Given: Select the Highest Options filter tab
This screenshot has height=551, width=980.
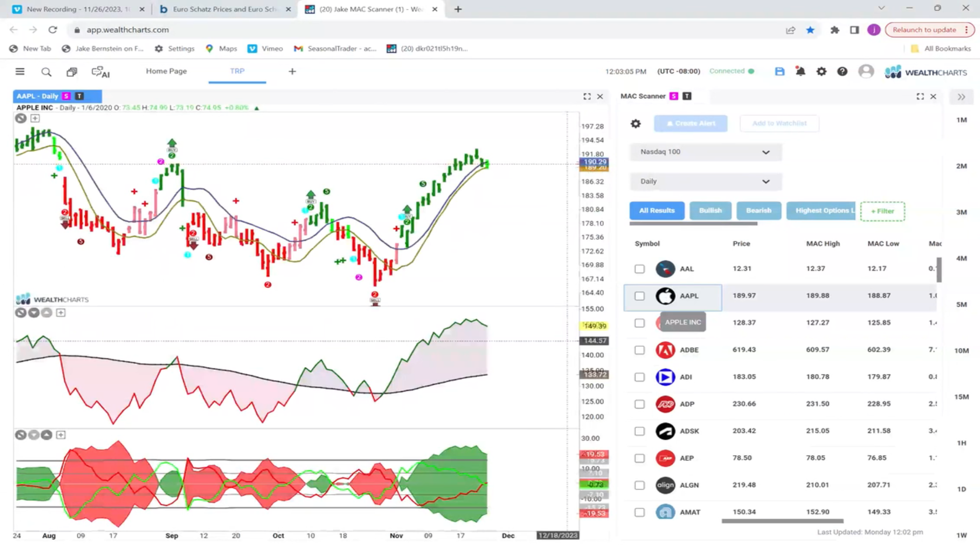Looking at the screenshot, I should [x=821, y=211].
